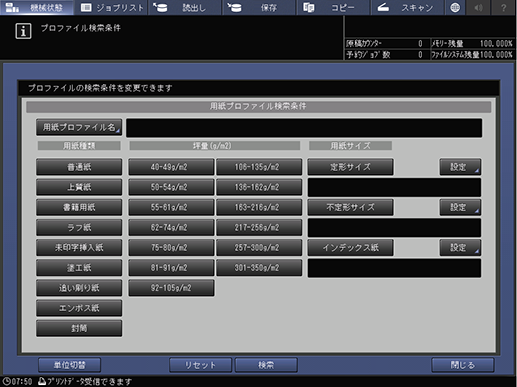
Task: Select weight 257-300g/m2
Action: point(259,248)
